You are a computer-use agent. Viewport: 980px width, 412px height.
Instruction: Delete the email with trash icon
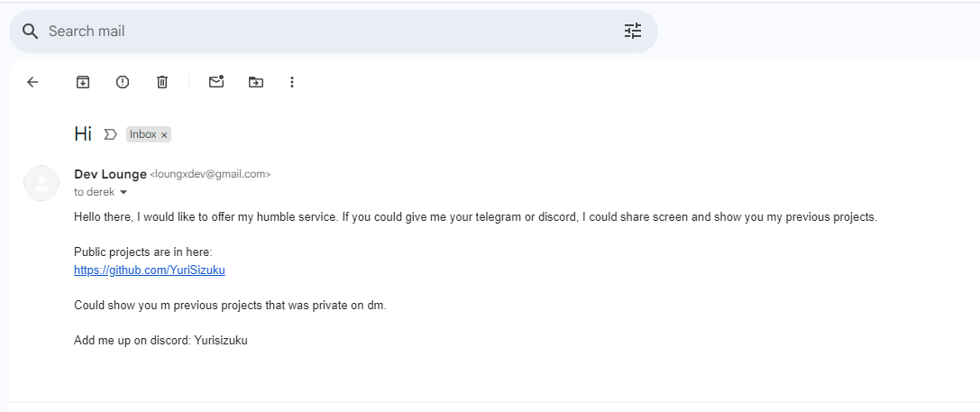(x=162, y=82)
